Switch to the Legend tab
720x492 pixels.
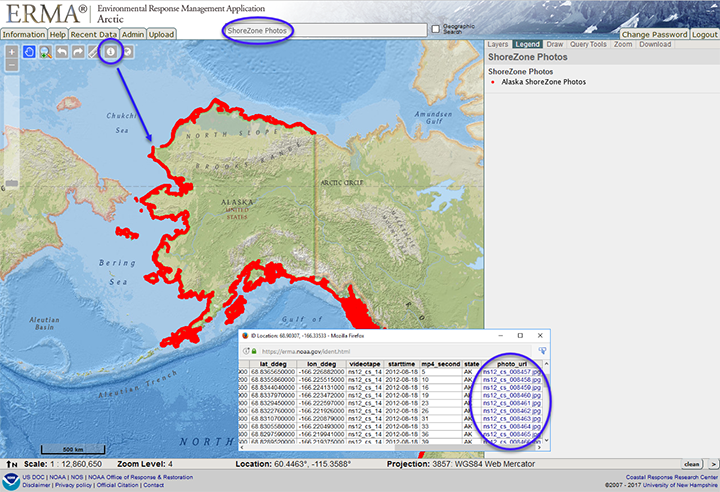click(x=527, y=45)
